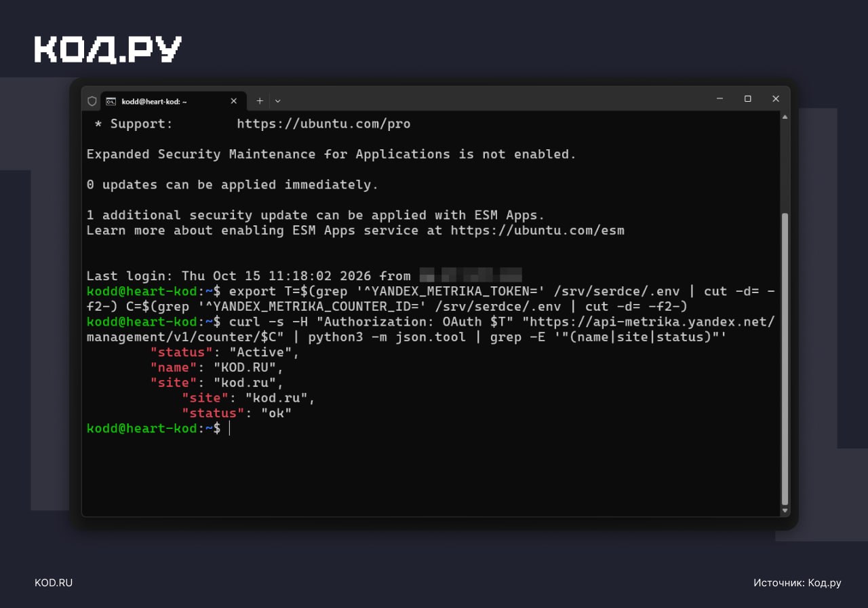Click the "name": "KOD.RU" output line
Screen dimensions: 868x608
click(x=216, y=368)
